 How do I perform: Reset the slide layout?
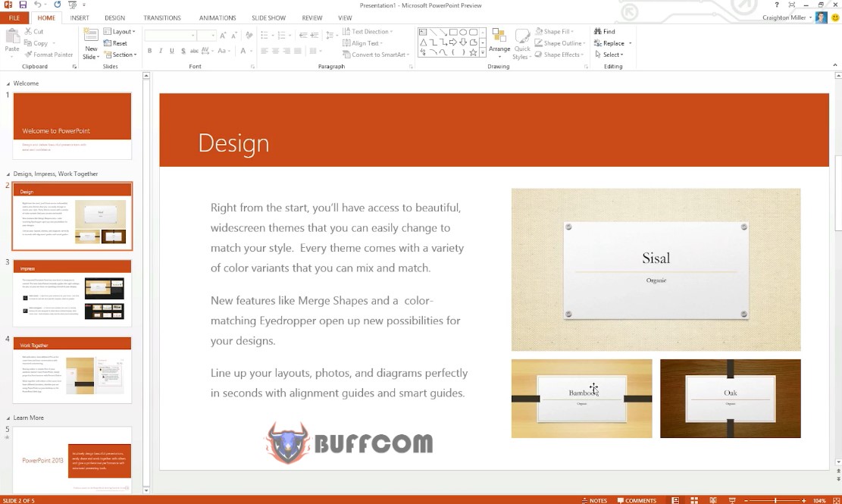tap(115, 43)
